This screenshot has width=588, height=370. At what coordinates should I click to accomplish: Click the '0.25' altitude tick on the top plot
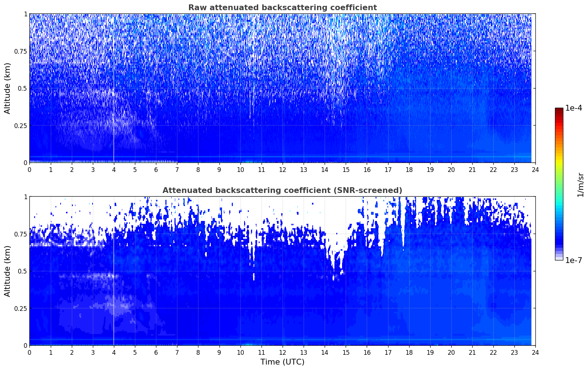tap(21, 126)
